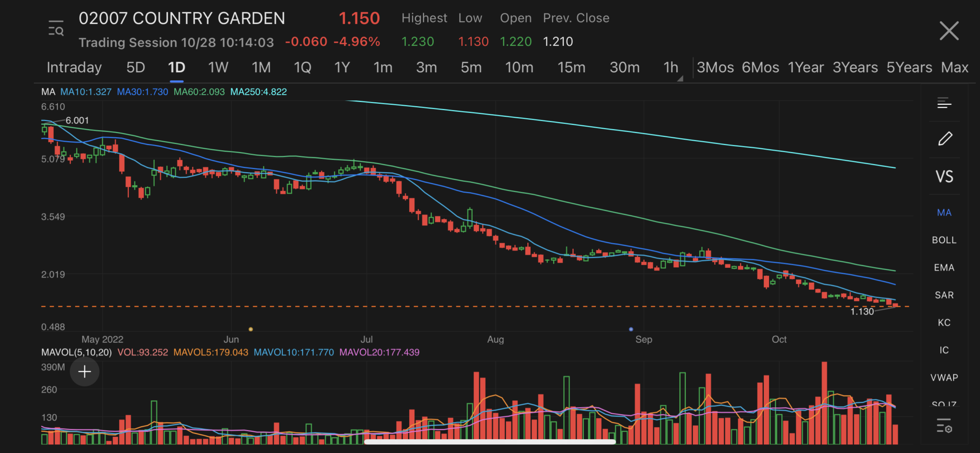Toggle the KC indicator
Screen dimensions: 980x453
[944, 322]
